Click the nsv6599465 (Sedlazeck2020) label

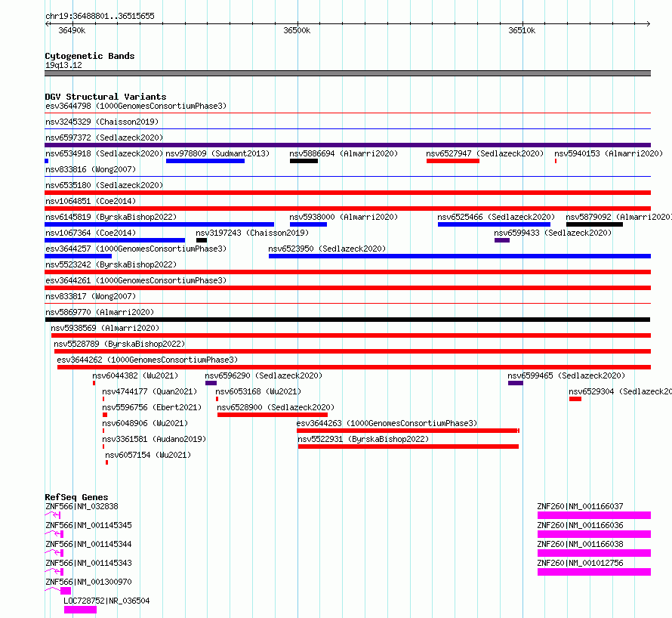(x=566, y=375)
